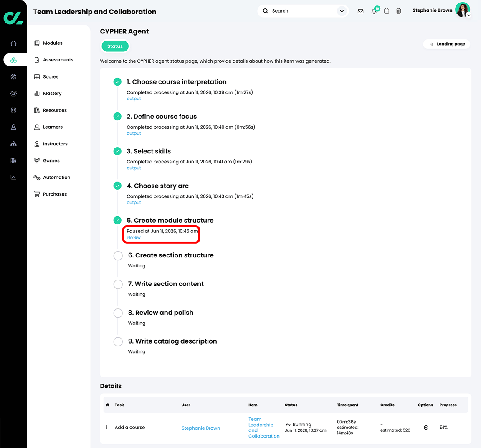Open output link for Select skills
Image resolution: width=481 pixels, height=448 pixels.
(x=134, y=168)
